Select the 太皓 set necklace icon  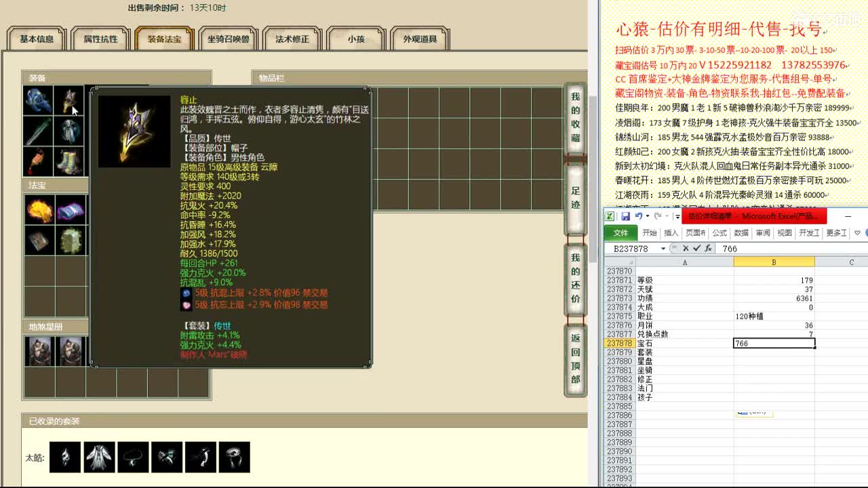tap(133, 457)
